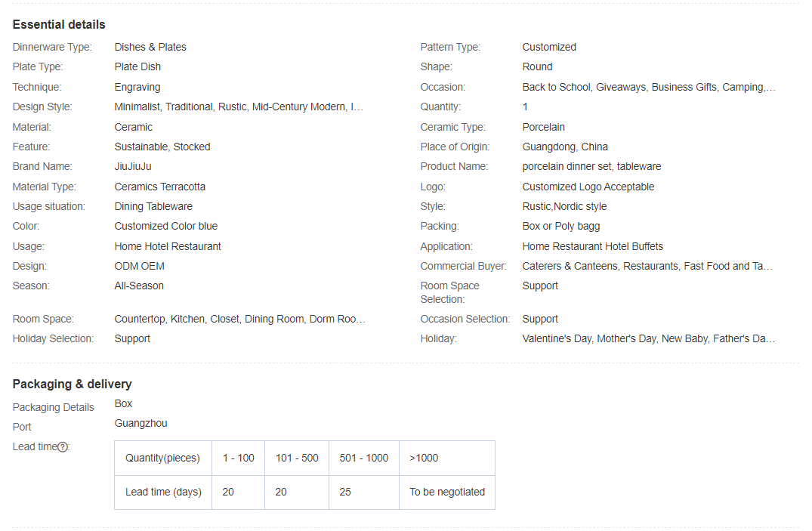Screen dimensions: 812x531
Task: Click the Porcelain ceramic type value
Action: [543, 127]
